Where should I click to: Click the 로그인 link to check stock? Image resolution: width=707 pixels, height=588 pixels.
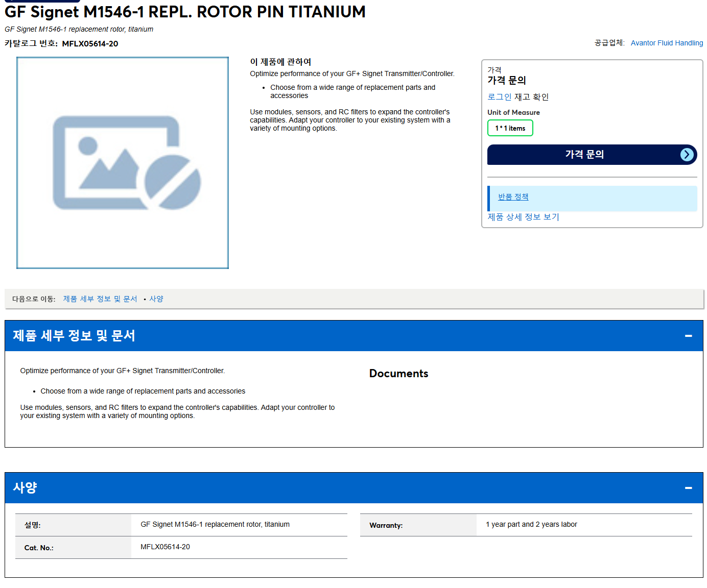point(499,97)
